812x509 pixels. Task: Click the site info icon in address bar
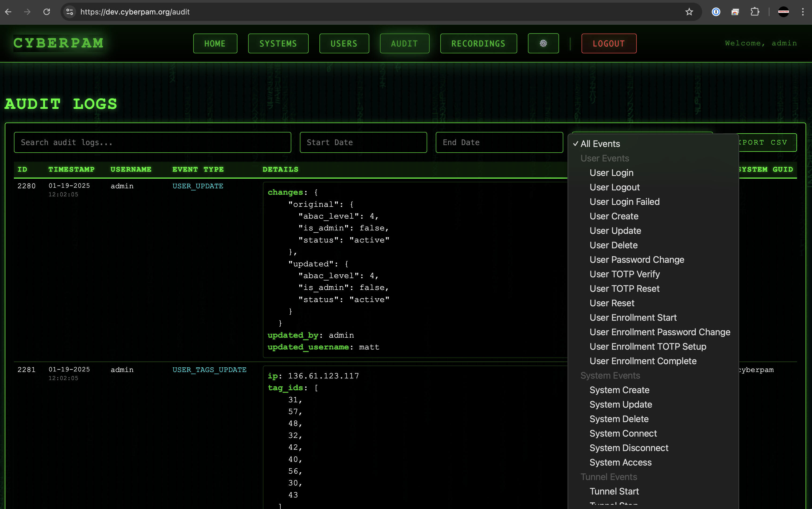(70, 12)
